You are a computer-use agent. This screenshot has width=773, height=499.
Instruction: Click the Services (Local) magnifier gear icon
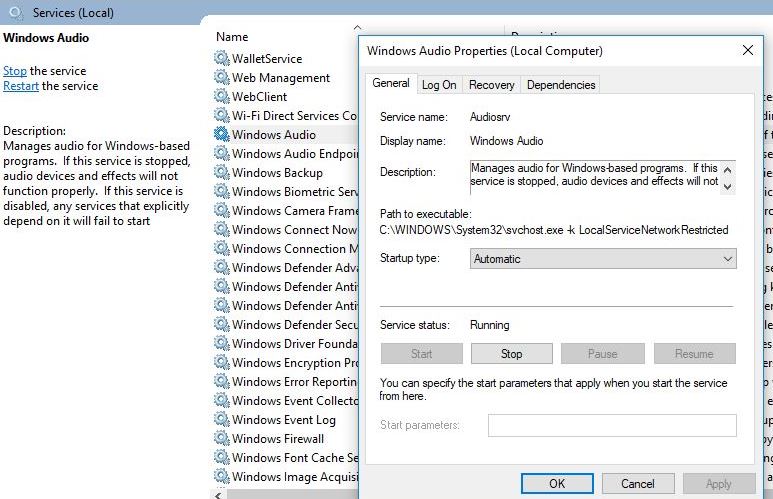pyautogui.click(x=16, y=12)
